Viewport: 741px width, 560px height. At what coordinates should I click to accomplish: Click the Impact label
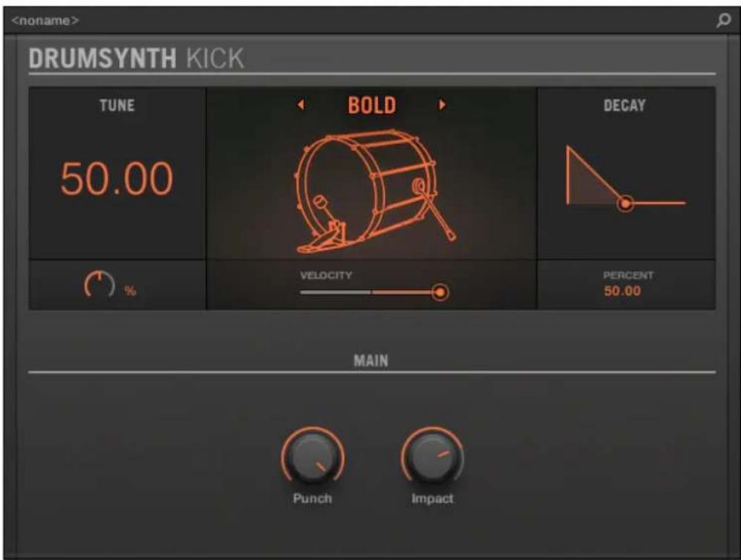(x=432, y=498)
